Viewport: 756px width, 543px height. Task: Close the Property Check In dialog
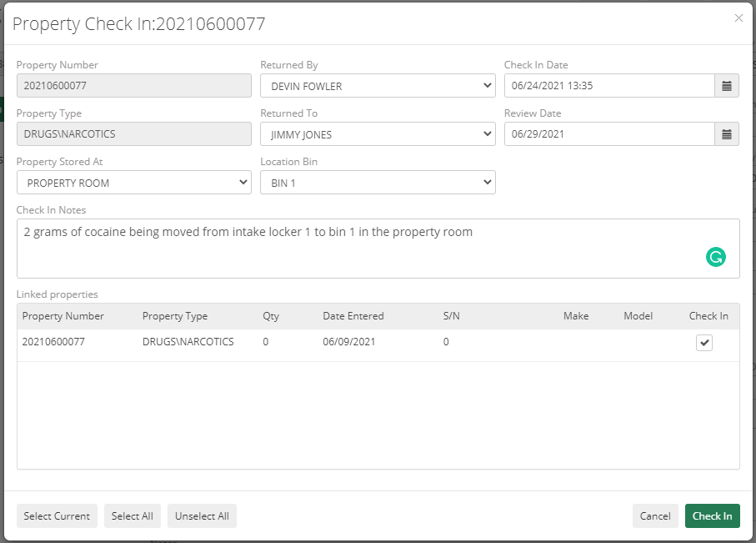point(738,18)
